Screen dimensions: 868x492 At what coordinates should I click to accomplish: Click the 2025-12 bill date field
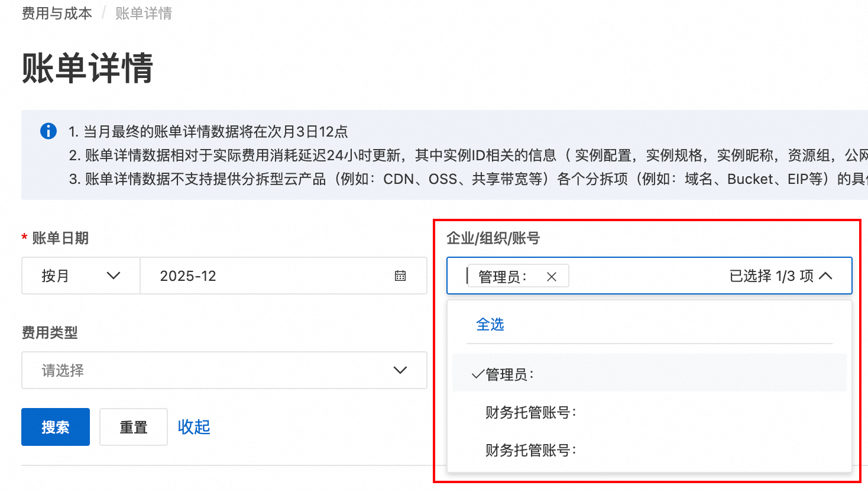click(x=266, y=276)
